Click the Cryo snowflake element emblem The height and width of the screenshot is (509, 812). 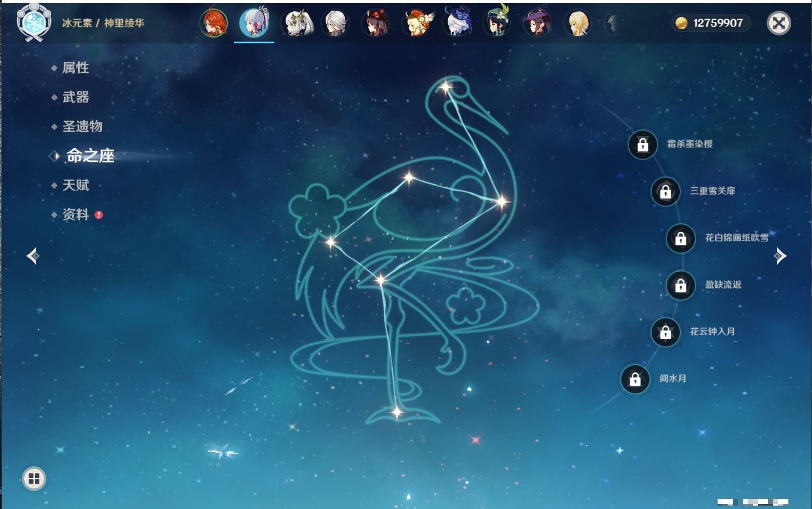pyautogui.click(x=34, y=22)
